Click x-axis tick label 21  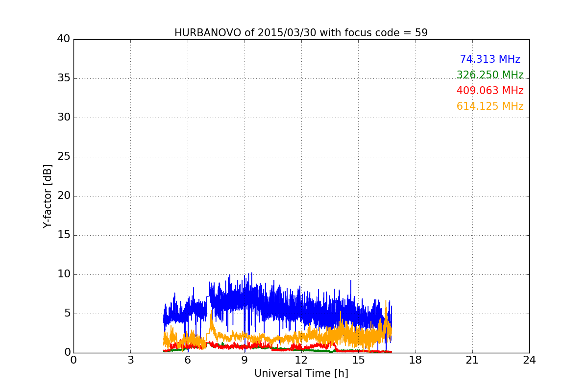tap(472, 360)
